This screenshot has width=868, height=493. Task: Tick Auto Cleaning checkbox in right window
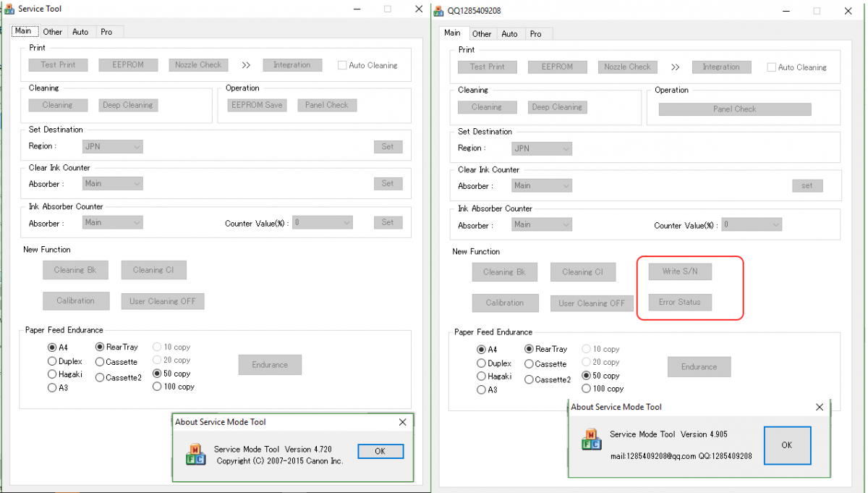pos(771,67)
